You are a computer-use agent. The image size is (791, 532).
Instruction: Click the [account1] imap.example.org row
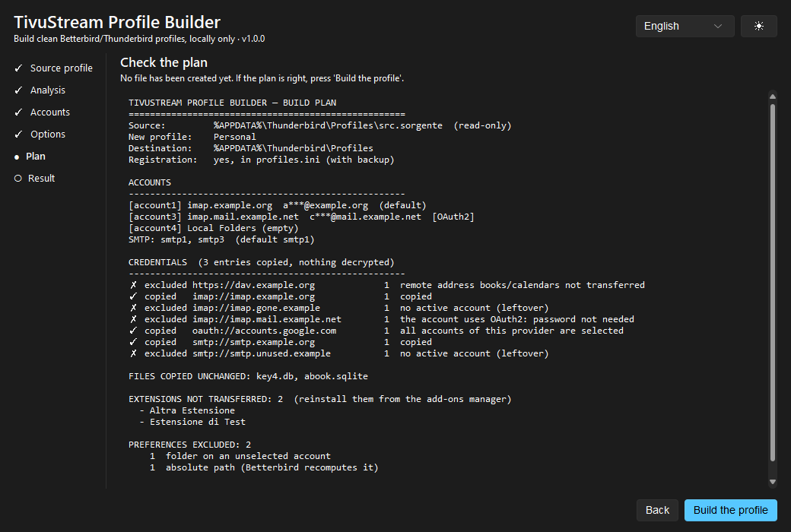(278, 205)
